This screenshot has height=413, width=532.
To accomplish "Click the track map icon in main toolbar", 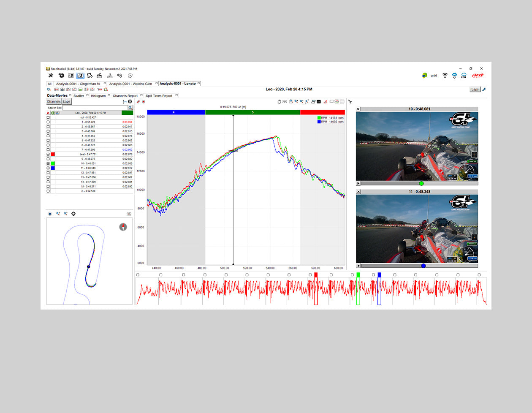I will [90, 76].
